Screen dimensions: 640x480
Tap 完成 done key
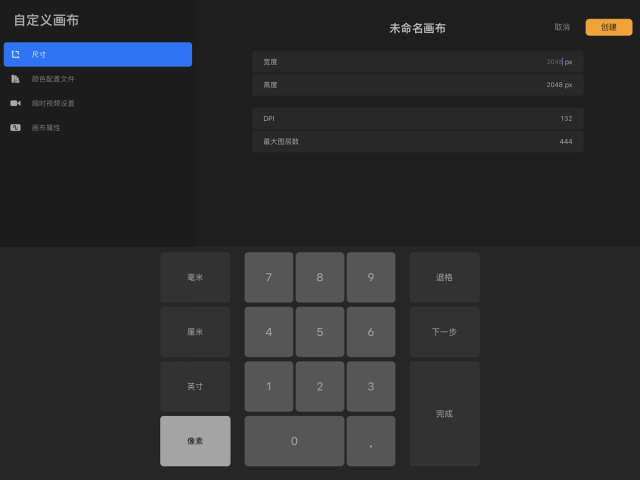444,413
